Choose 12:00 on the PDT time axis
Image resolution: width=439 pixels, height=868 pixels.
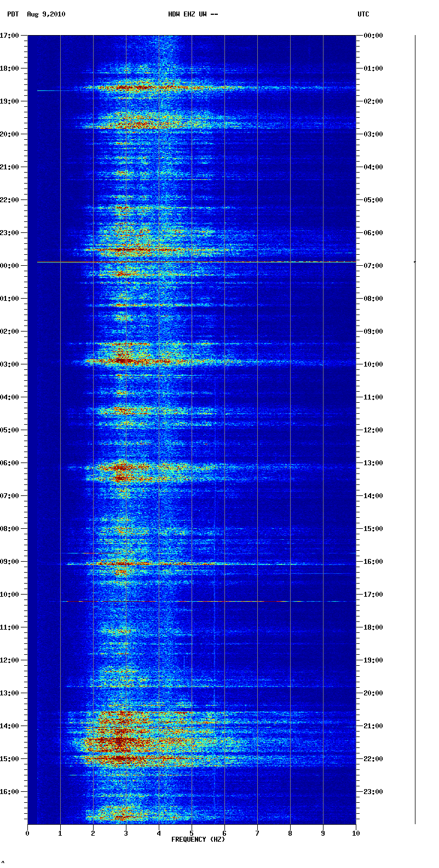(x=9, y=660)
